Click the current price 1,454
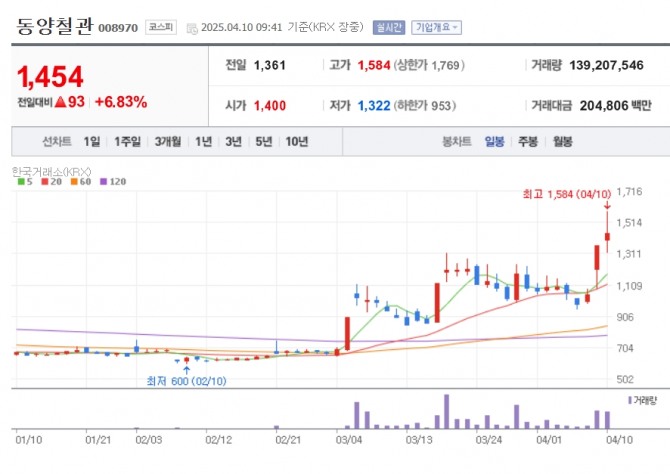This screenshot has width=670, height=474. pyautogui.click(x=50, y=77)
